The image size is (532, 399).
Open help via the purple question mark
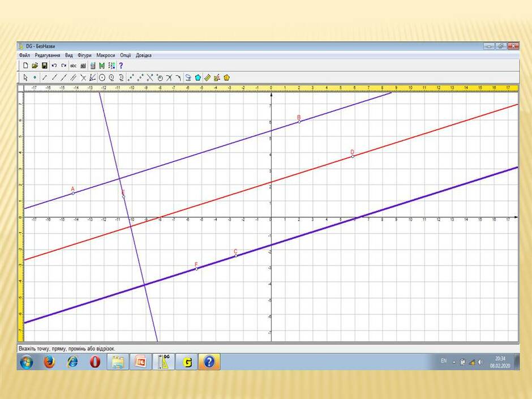coord(121,66)
